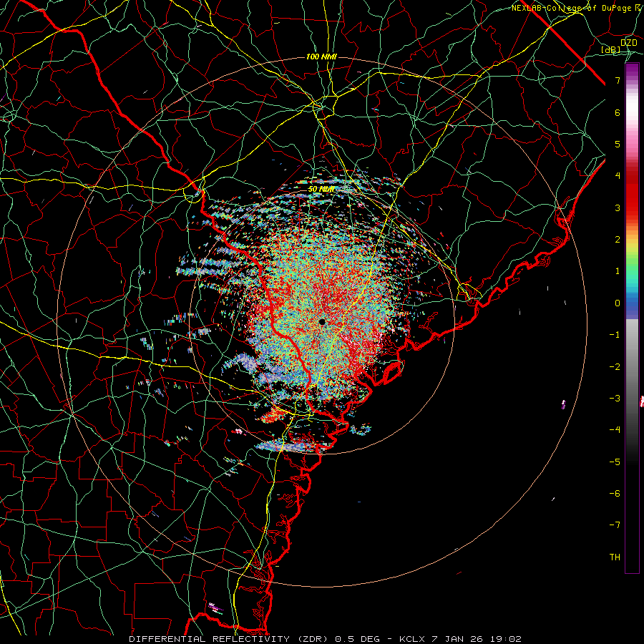
Task: Click the color scale label '5'
Action: point(618,144)
